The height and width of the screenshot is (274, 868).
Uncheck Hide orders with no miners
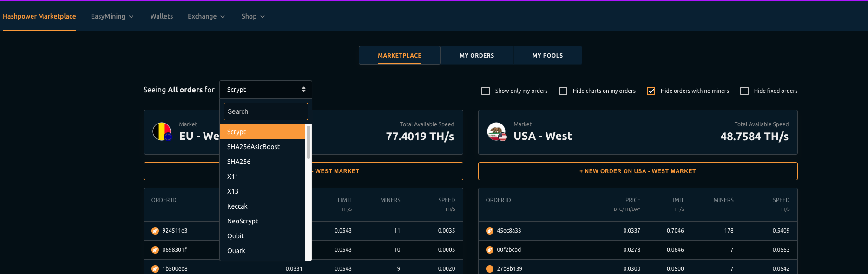(x=651, y=91)
